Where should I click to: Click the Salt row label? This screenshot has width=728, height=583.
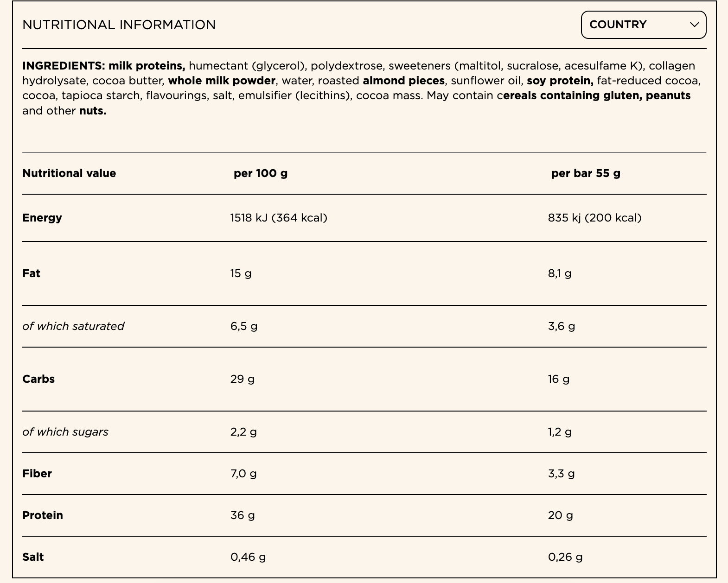[x=33, y=557]
